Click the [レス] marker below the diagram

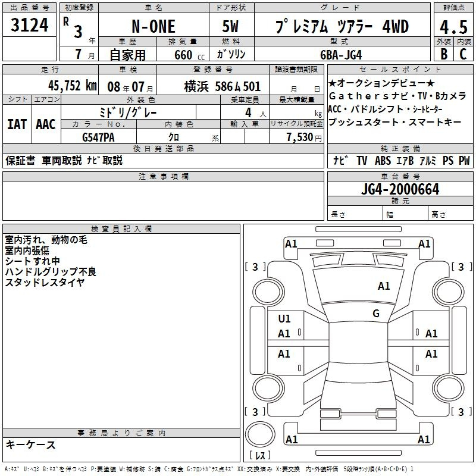point(260,456)
